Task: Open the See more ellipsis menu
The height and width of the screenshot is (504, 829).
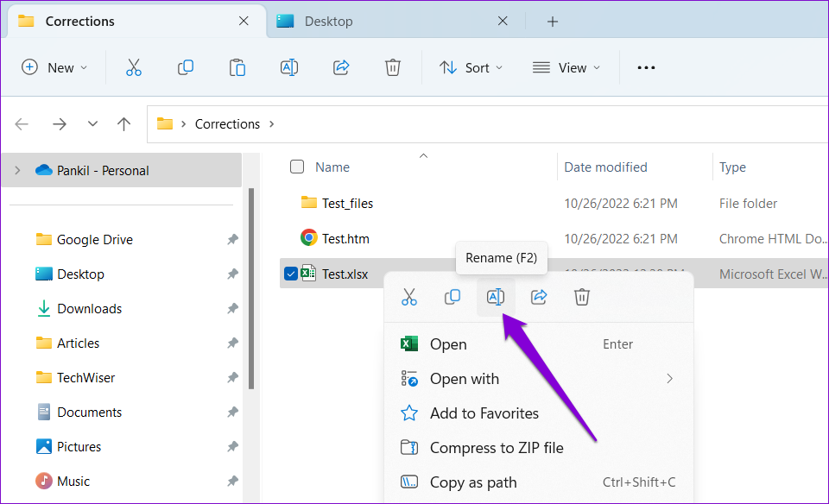Action: (x=646, y=67)
